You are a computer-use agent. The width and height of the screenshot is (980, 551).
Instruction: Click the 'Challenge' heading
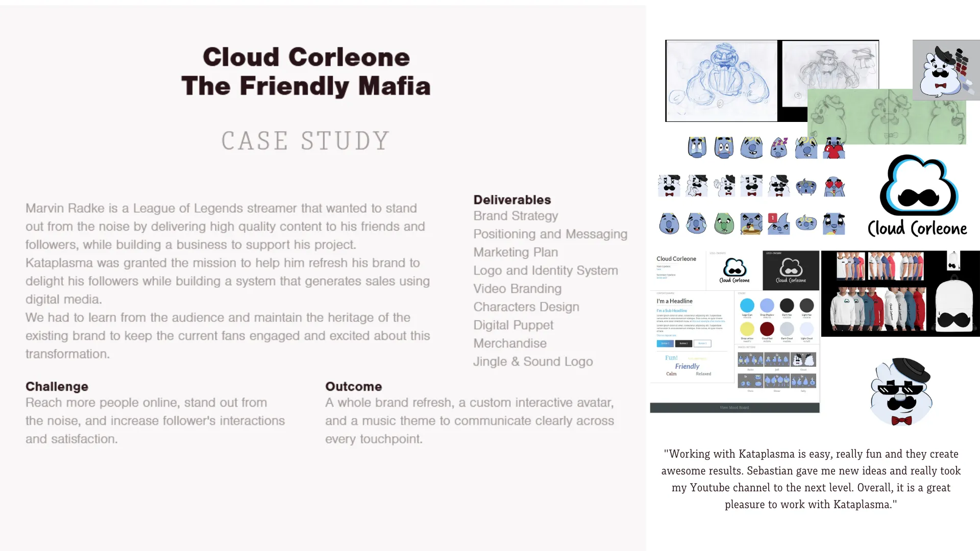coord(57,386)
